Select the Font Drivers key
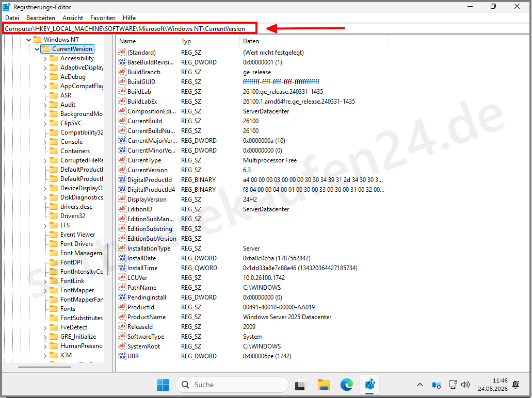Screen dimensions: 532x398 click(76, 244)
